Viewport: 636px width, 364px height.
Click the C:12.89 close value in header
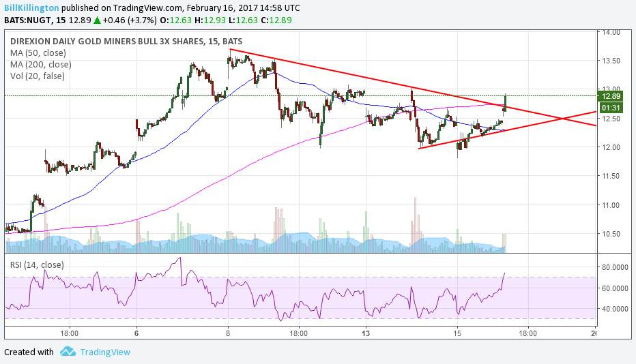(276, 20)
